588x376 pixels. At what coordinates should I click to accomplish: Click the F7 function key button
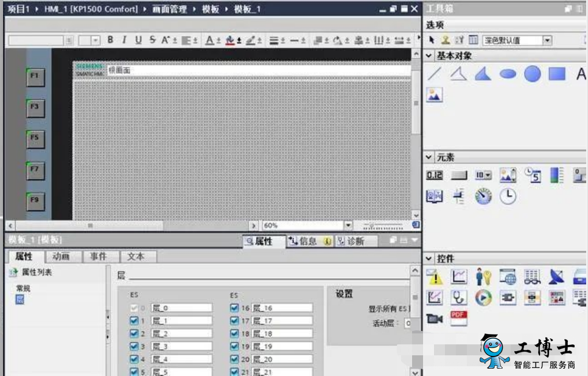(35, 170)
